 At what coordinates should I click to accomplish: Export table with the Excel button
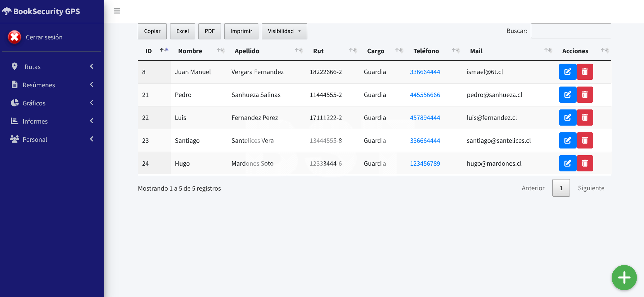[x=183, y=31]
